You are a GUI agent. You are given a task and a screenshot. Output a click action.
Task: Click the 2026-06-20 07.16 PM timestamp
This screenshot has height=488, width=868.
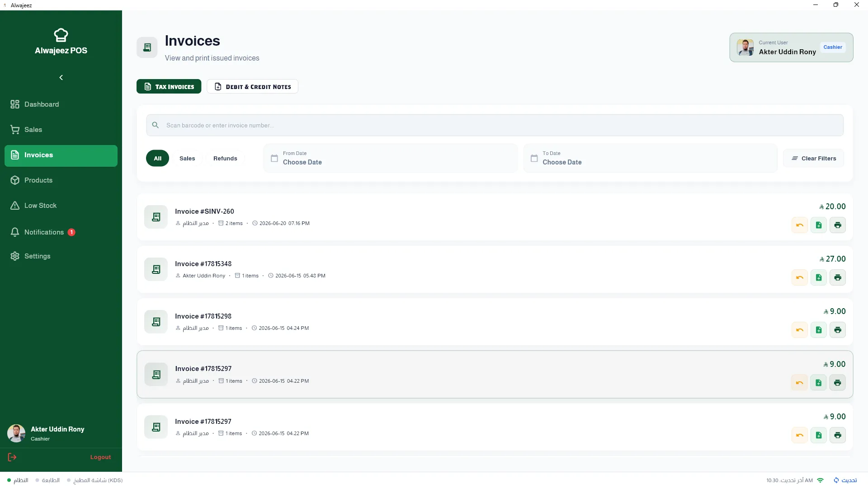point(284,223)
